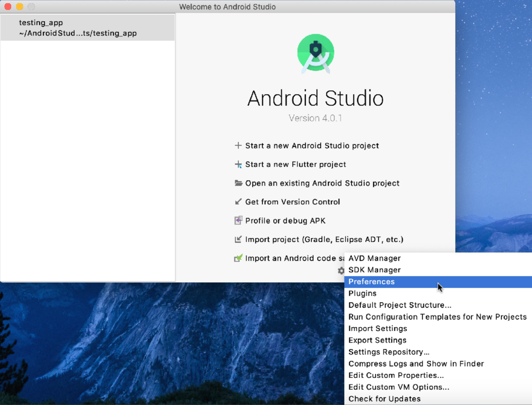Open SDK Manager from the menu
The width and height of the screenshot is (532, 405).
coord(438,270)
